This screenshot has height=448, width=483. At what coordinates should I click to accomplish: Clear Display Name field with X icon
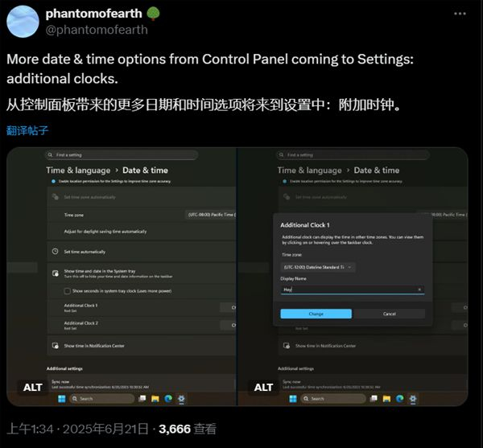point(419,290)
